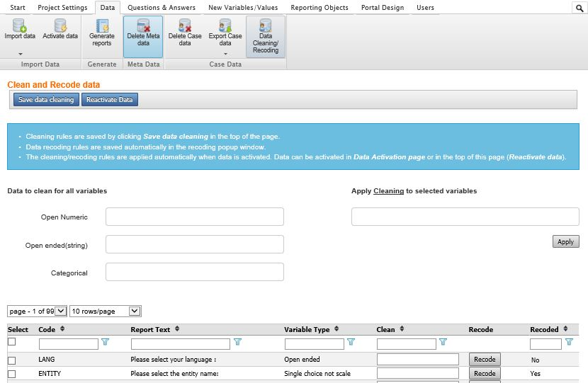Select the Delete Meta data icon
The width and height of the screenshot is (588, 383).
(143, 26)
